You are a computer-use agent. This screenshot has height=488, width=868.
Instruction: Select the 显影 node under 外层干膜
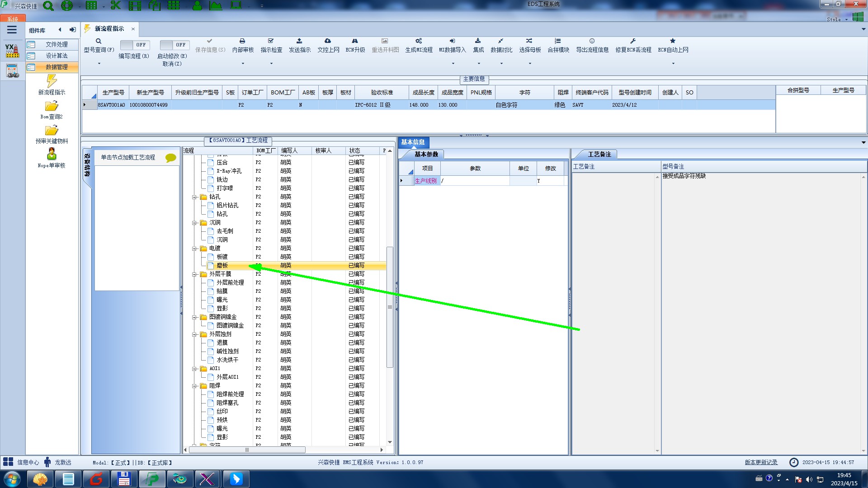pos(222,308)
